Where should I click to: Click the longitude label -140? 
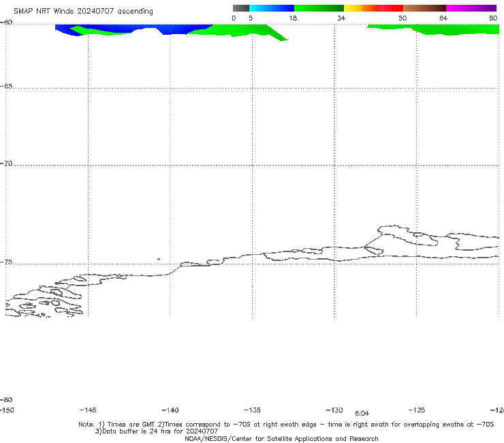click(170, 410)
